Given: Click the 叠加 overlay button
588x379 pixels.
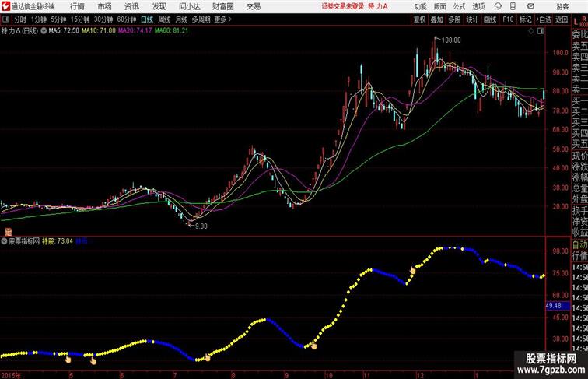Looking at the screenshot, I should click(x=436, y=19).
